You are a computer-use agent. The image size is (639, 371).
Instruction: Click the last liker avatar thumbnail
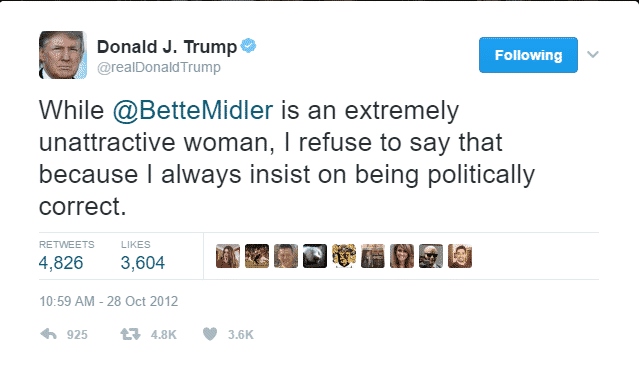[460, 256]
